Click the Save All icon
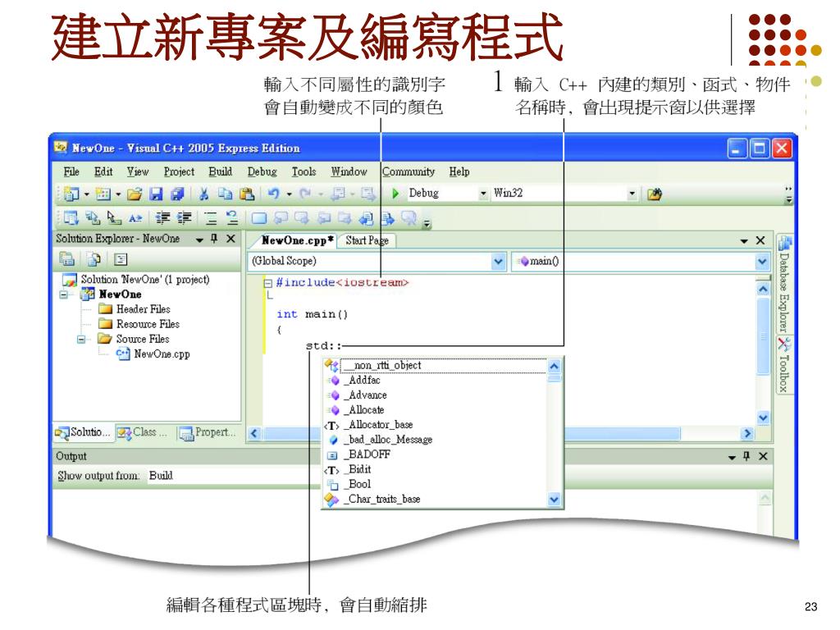The height and width of the screenshot is (630, 840). pyautogui.click(x=177, y=194)
